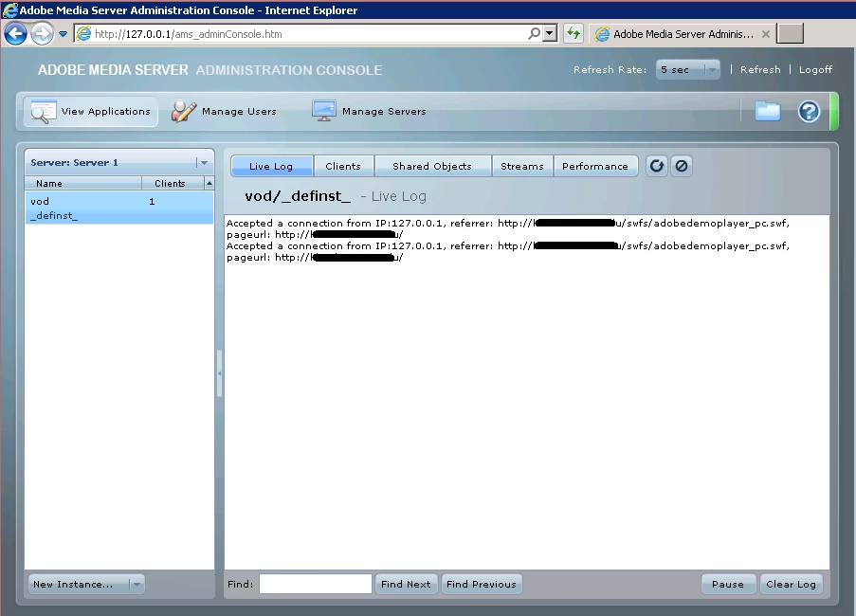Click the left panel collapse splitter handle
856x616 pixels.
point(220,373)
